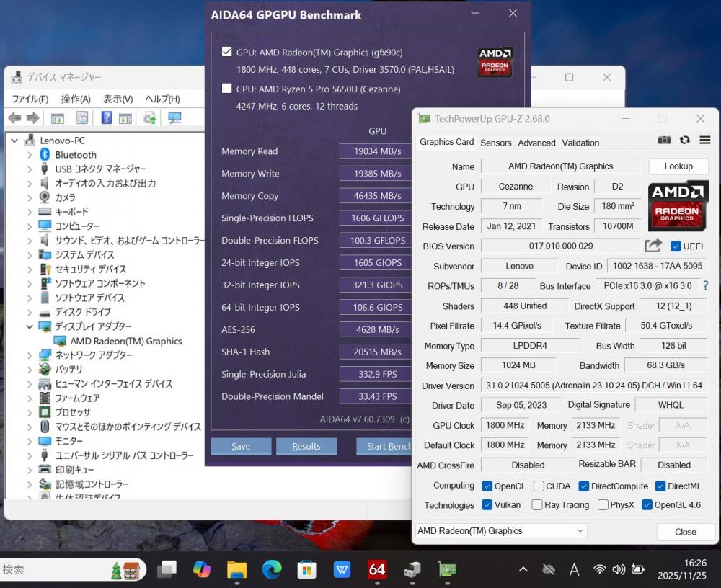This screenshot has height=588, width=721.
Task: Click the Bus Interface question mark icon
Action: coord(705,286)
